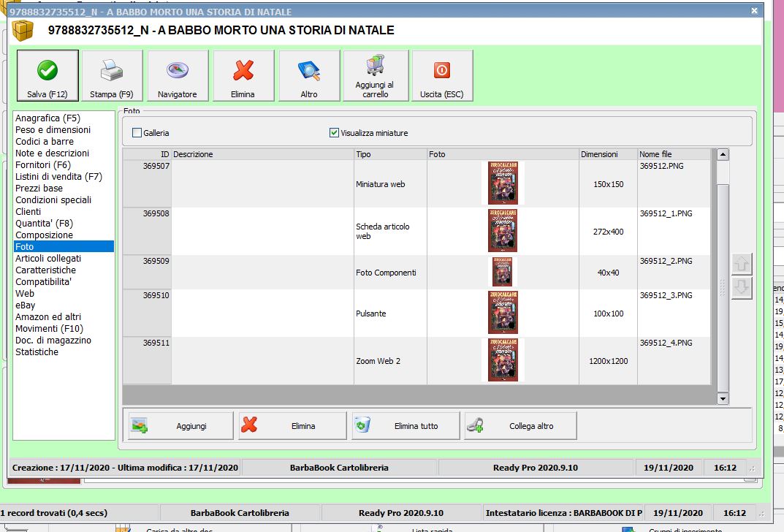Open Prezzi base section
This screenshot has width=784, height=532.
point(39,188)
